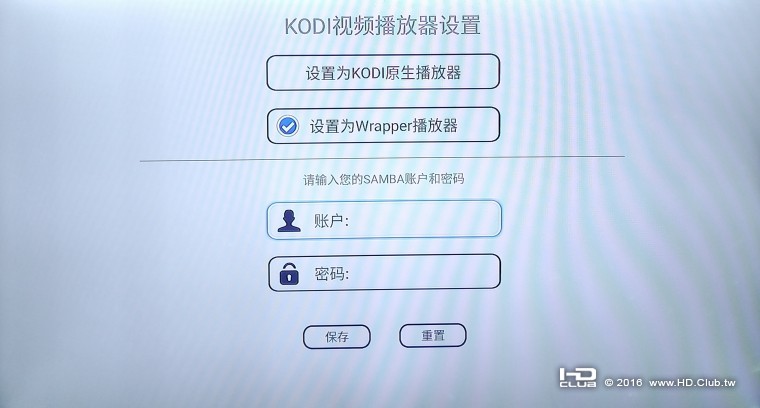Click the word KODI in first option button

coord(368,73)
